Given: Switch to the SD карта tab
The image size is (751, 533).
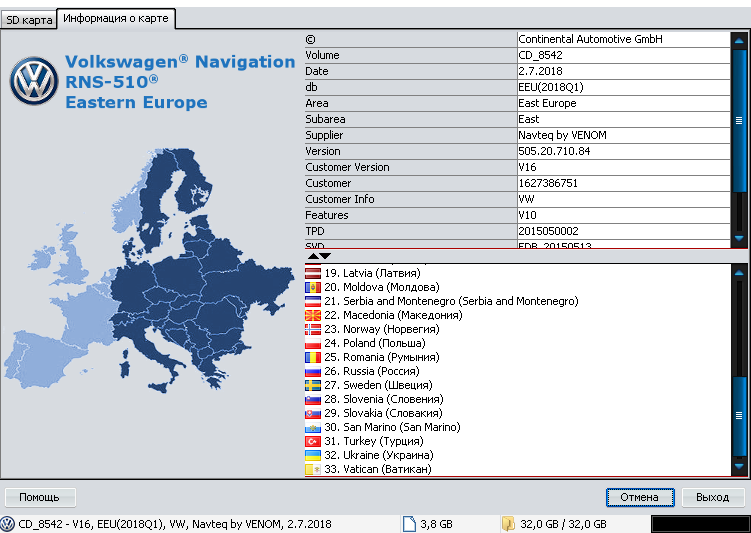Looking at the screenshot, I should [x=29, y=20].
